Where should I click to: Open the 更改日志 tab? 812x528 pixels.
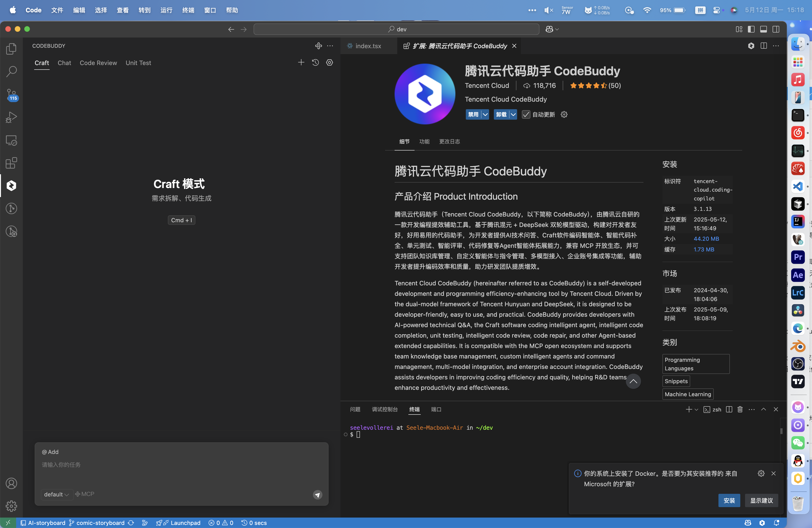click(449, 141)
